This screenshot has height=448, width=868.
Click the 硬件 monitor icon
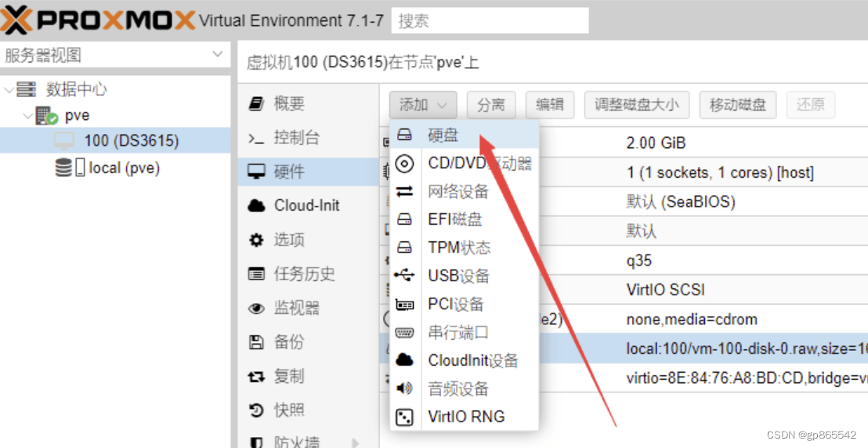256,172
